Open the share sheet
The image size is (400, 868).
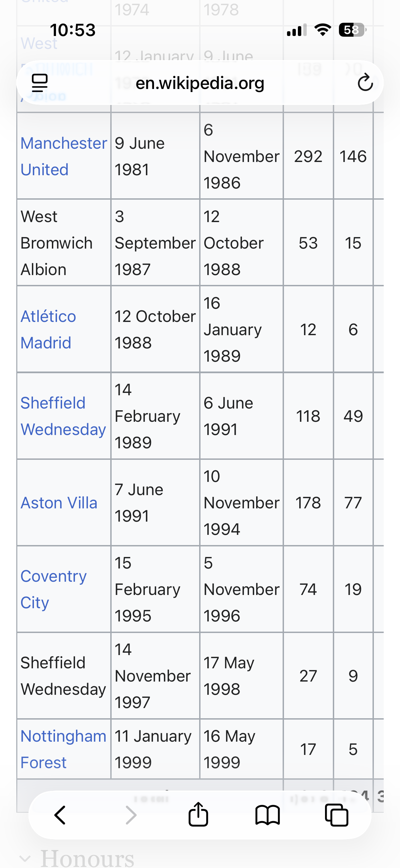coord(198,814)
